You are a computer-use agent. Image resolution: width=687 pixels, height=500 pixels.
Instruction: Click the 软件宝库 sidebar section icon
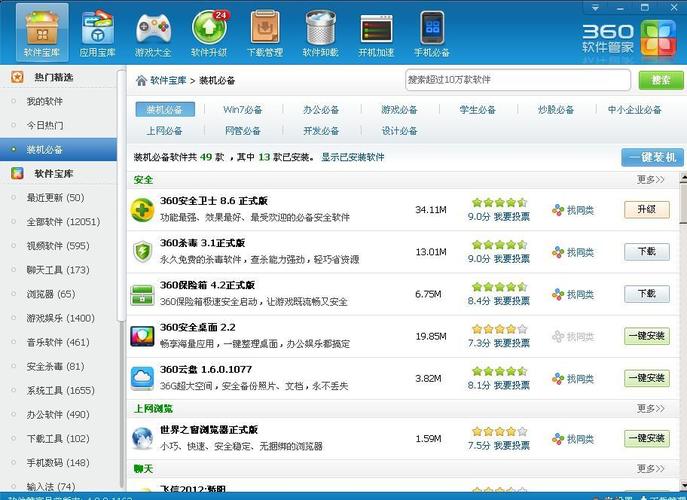pos(17,174)
